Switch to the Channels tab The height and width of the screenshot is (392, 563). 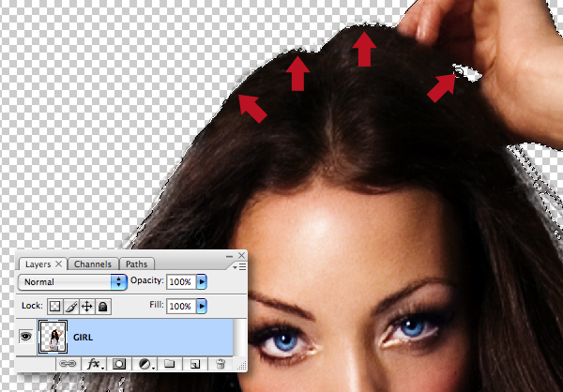pyautogui.click(x=93, y=264)
